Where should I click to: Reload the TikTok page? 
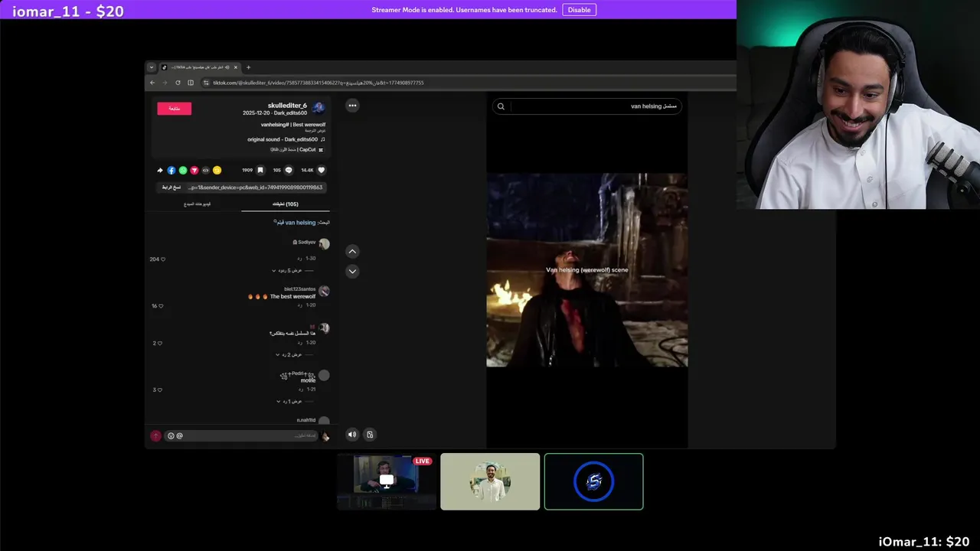pos(178,83)
